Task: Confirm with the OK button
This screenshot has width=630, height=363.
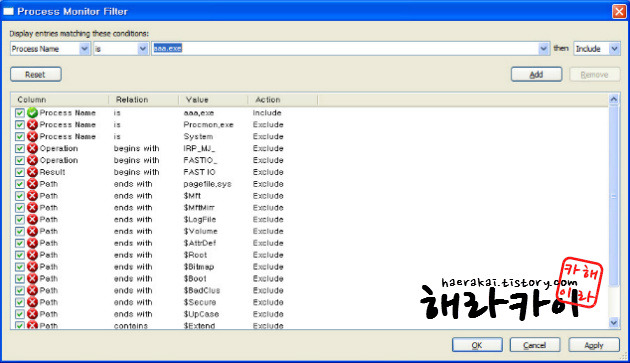Action: pyautogui.click(x=477, y=345)
